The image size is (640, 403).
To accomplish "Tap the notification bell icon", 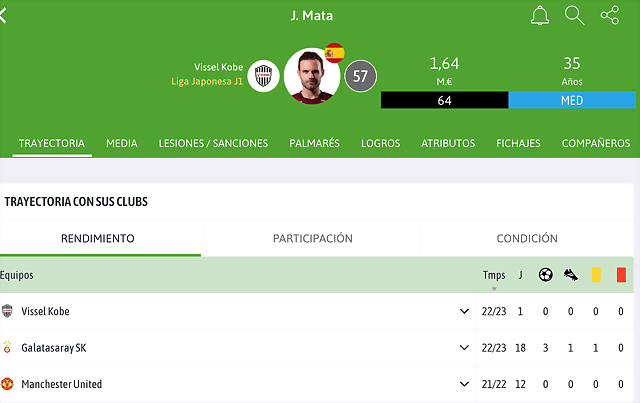I will click(540, 16).
